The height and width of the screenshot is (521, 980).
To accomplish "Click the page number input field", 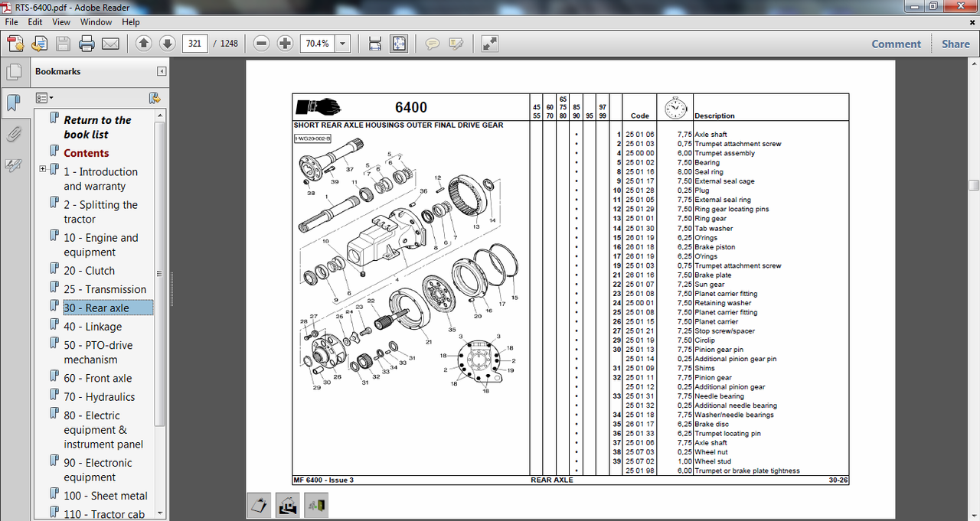I will (195, 44).
